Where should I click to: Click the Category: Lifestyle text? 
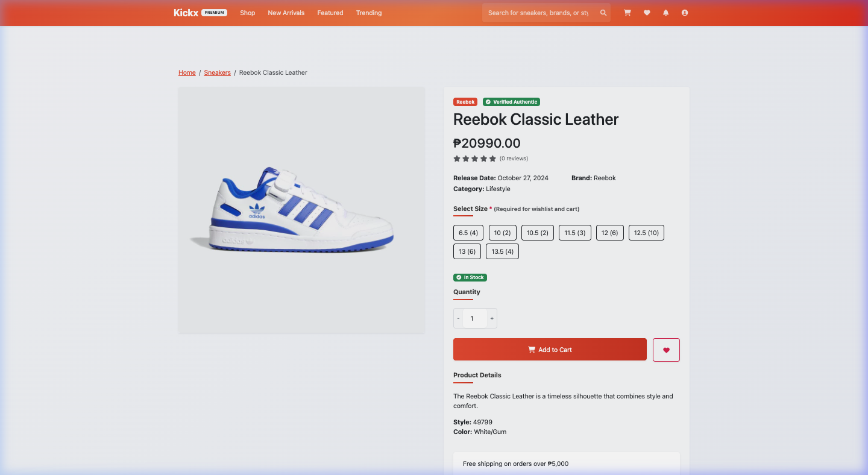click(x=482, y=189)
